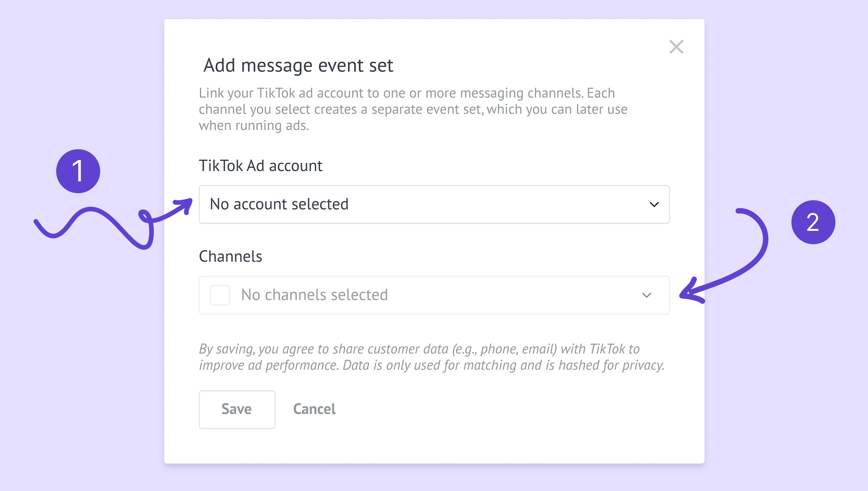The width and height of the screenshot is (868, 491).
Task: Select the No account selected text
Action: click(x=279, y=204)
